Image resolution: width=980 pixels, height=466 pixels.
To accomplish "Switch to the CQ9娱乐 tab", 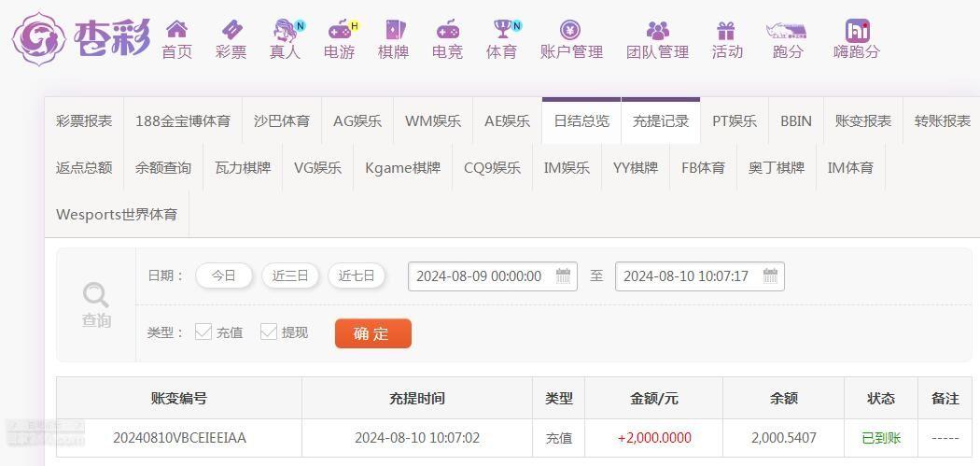I will click(x=493, y=168).
